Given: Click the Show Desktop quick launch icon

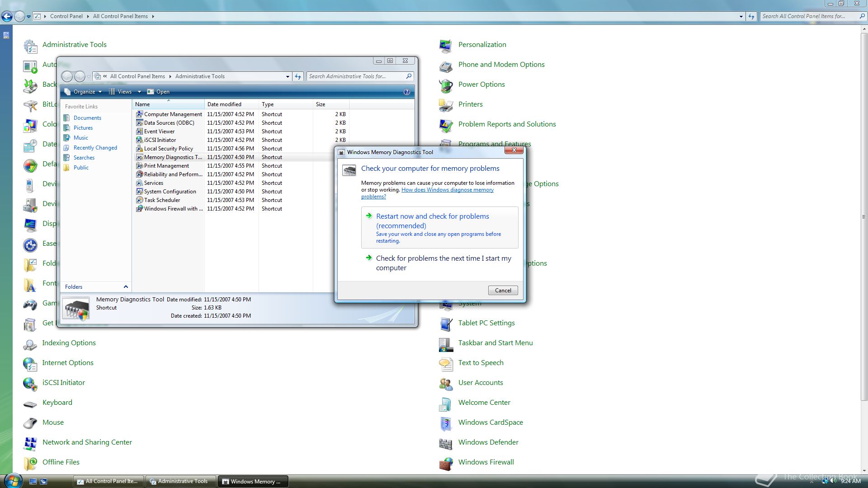Looking at the screenshot, I should pyautogui.click(x=33, y=481).
